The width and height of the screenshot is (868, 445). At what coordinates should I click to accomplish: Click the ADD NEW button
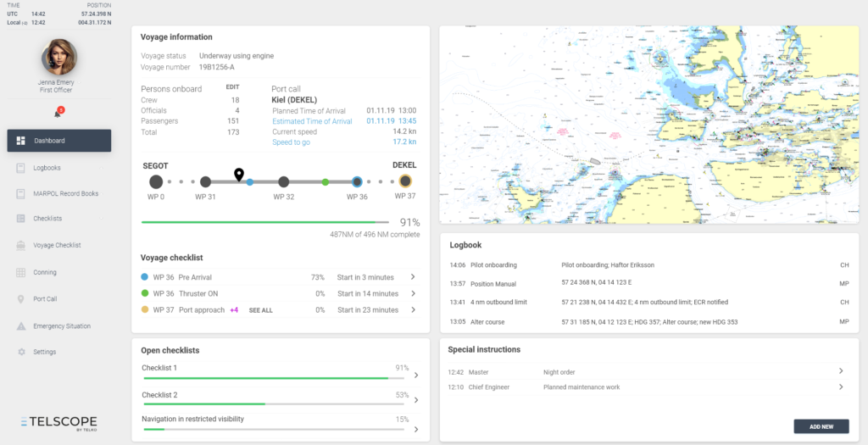click(x=821, y=426)
